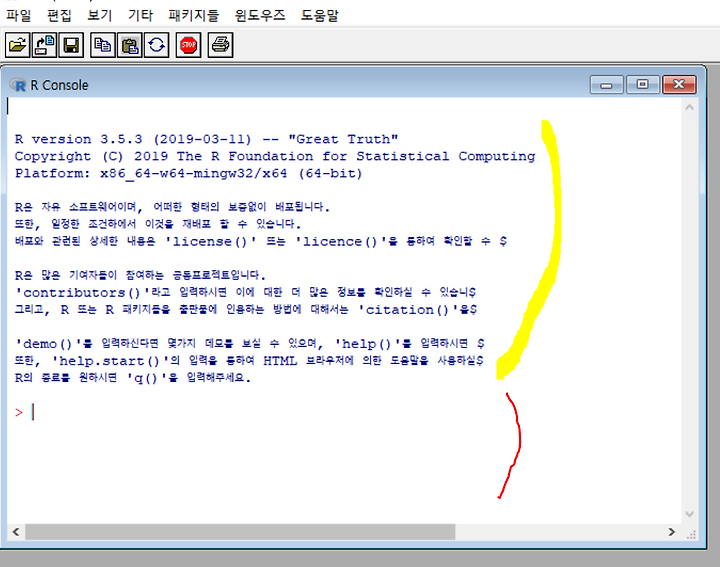Image resolution: width=720 pixels, height=567 pixels.
Task: Click the Paste clipboard icon
Action: click(x=129, y=45)
